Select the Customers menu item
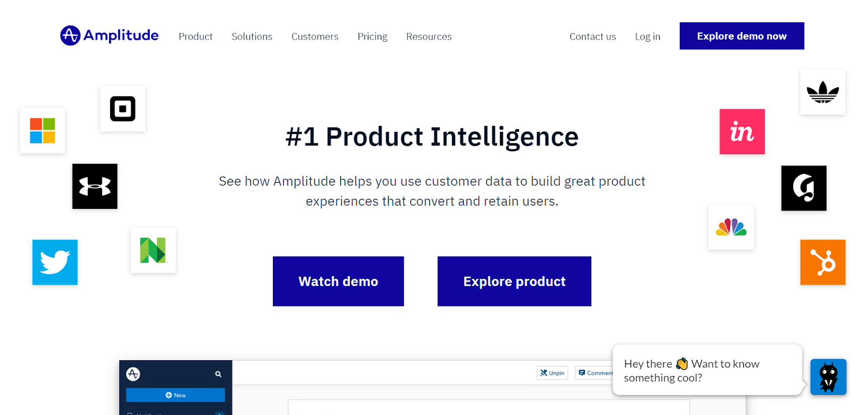 [x=315, y=36]
